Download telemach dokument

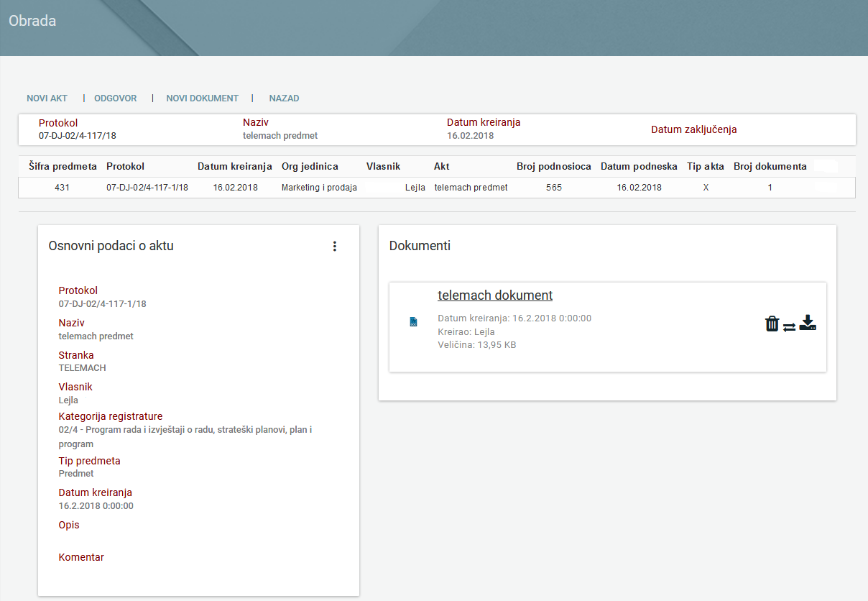click(x=808, y=323)
